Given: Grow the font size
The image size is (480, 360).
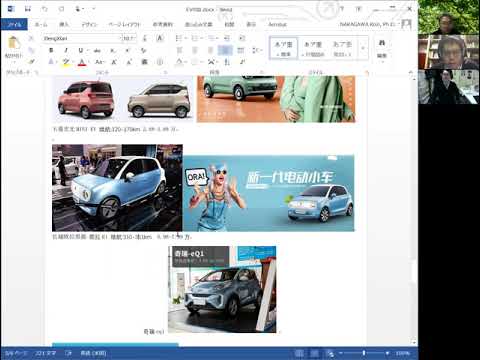Looking at the screenshot, I should pyautogui.click(x=114, y=62).
